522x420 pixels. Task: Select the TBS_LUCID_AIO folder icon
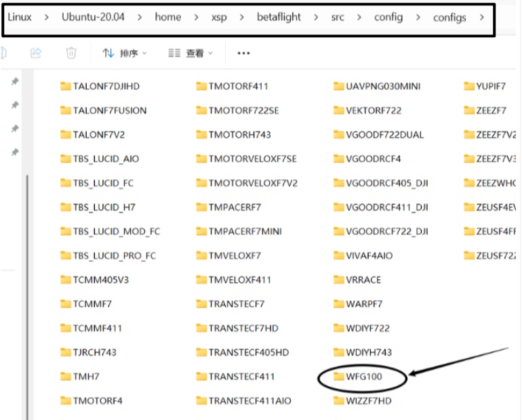point(66,159)
